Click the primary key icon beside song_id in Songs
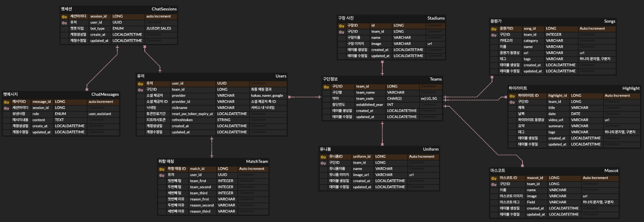The height and width of the screenshot is (222, 644). [494, 29]
